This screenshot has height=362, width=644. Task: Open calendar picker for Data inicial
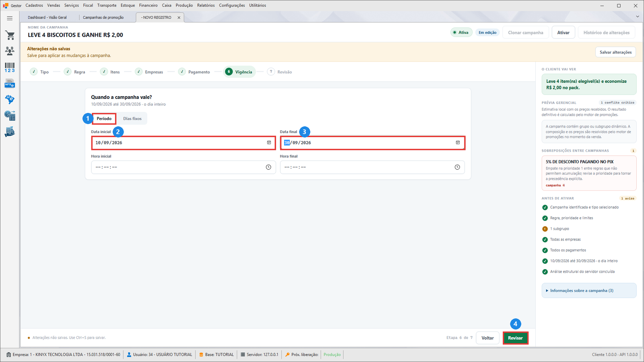click(x=269, y=143)
